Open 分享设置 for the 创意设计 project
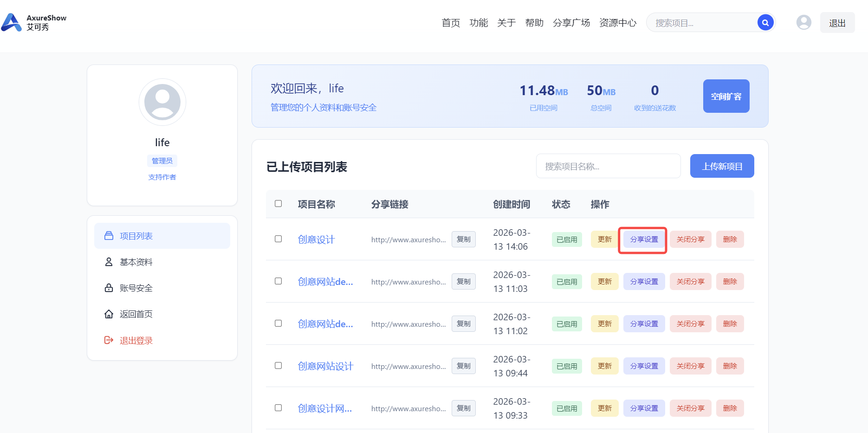 pyautogui.click(x=644, y=239)
